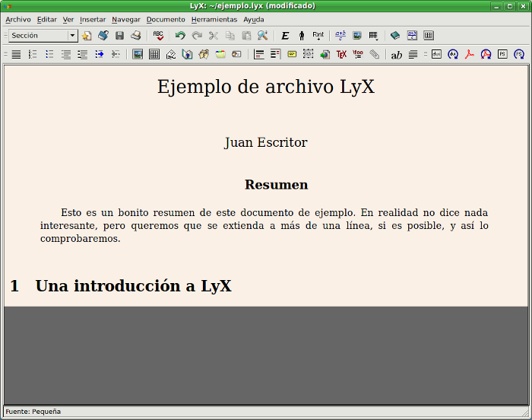View PDF output icon
Screen dimensions: 532x420
[x=470, y=54]
